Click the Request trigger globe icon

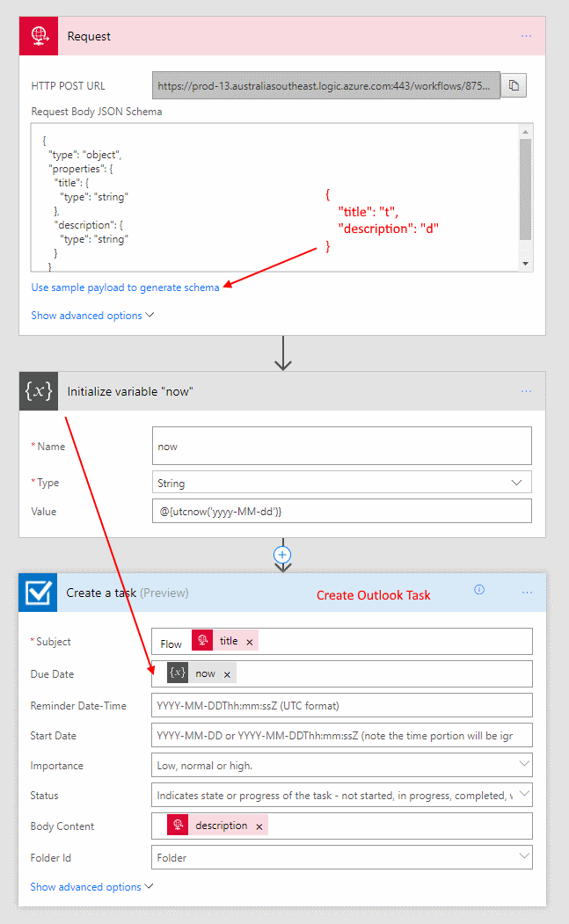coord(39,36)
